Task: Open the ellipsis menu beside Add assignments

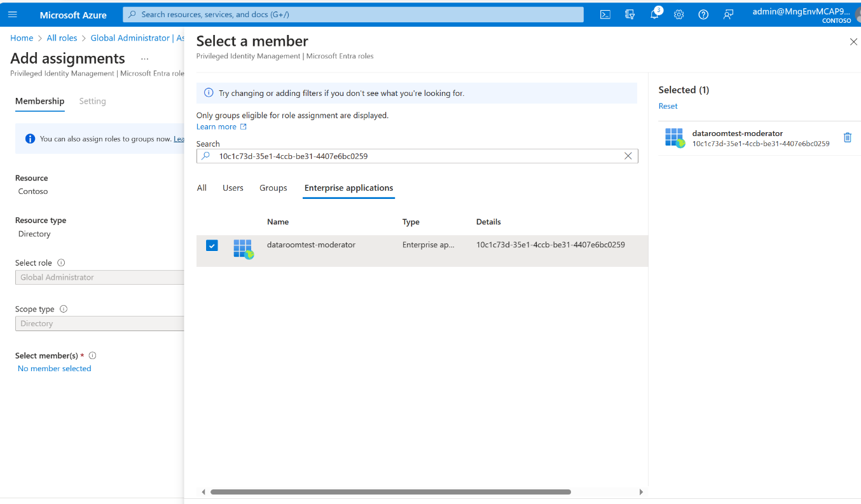Action: (x=144, y=58)
